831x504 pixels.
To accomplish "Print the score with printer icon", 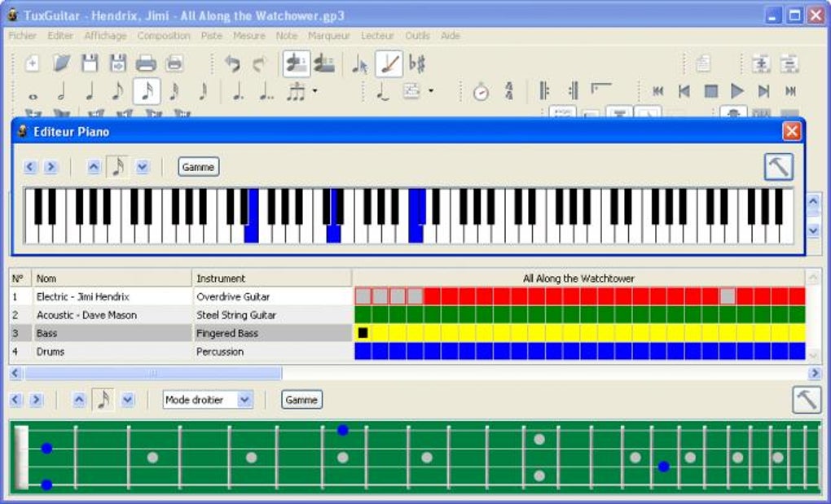I will pos(146,64).
